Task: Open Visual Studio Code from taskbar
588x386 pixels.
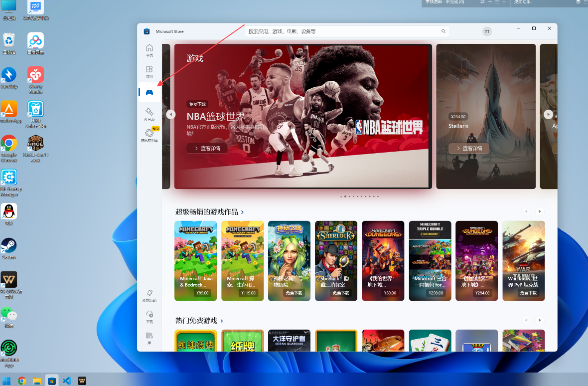Action: 67,381
